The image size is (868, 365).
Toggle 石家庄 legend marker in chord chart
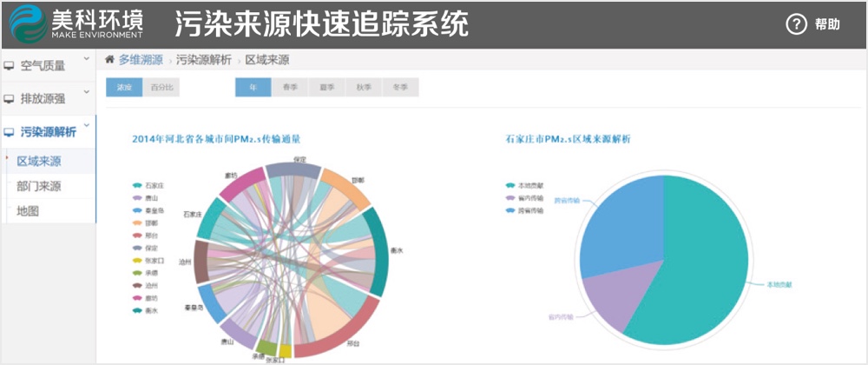pyautogui.click(x=137, y=185)
